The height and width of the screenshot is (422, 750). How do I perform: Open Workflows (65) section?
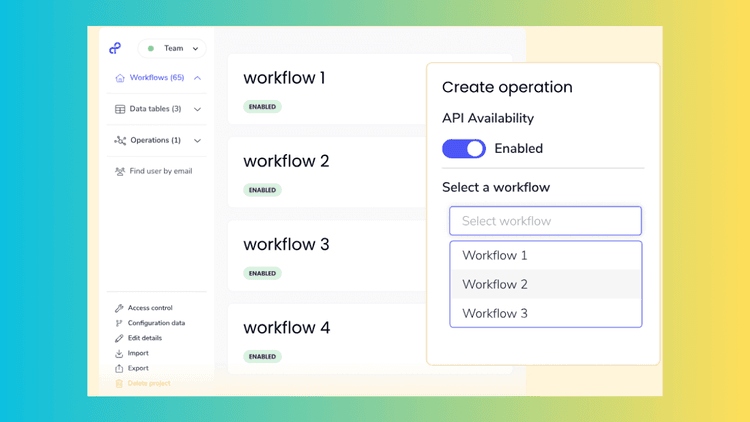coord(157,78)
